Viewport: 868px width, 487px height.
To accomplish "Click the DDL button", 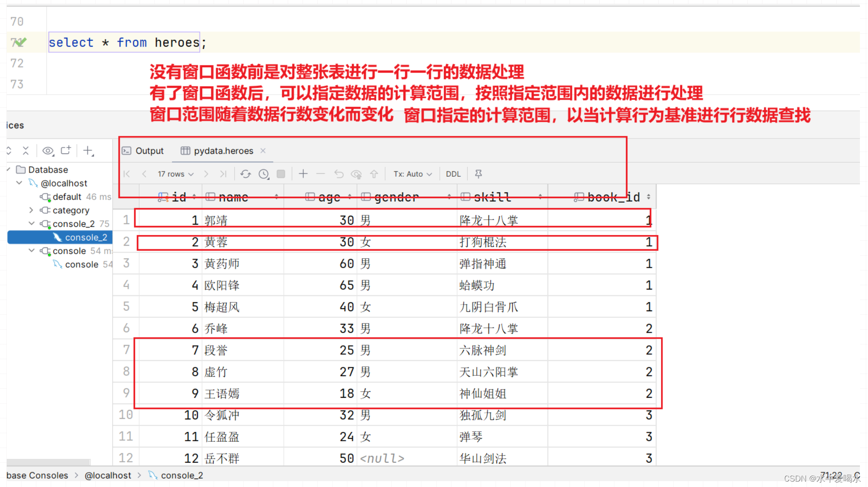I will coord(453,174).
